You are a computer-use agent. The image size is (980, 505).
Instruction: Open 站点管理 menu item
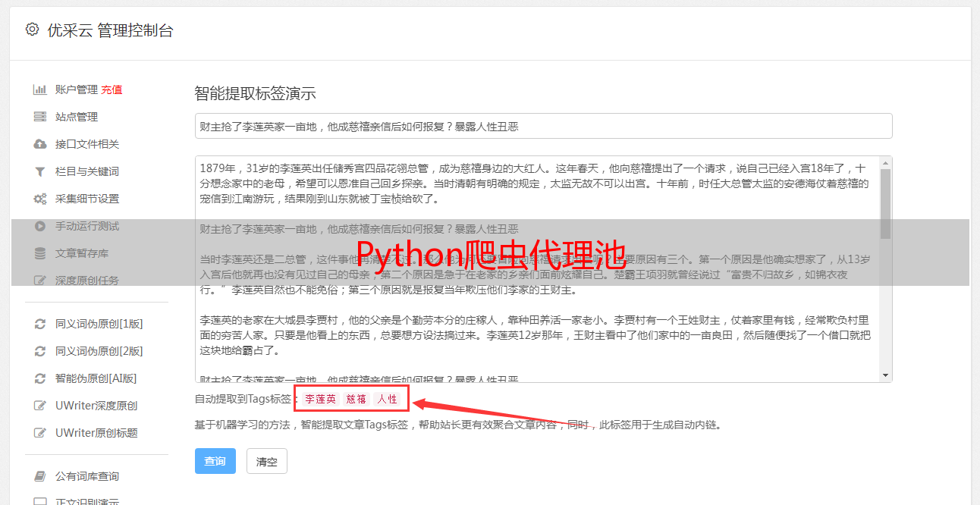(x=77, y=117)
